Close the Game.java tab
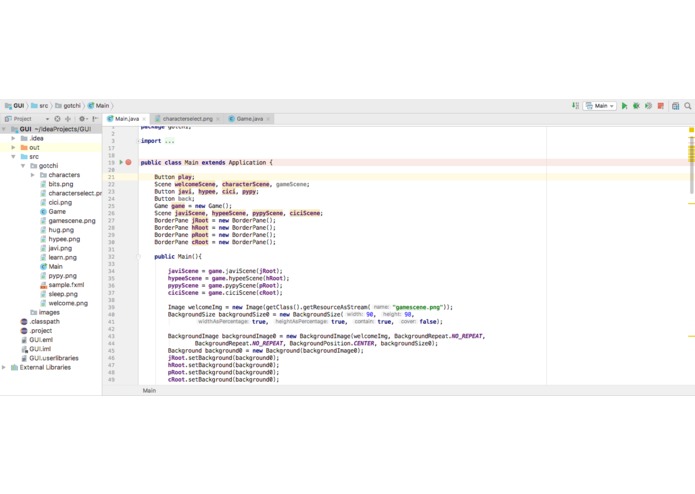The image size is (695, 494). click(x=268, y=119)
